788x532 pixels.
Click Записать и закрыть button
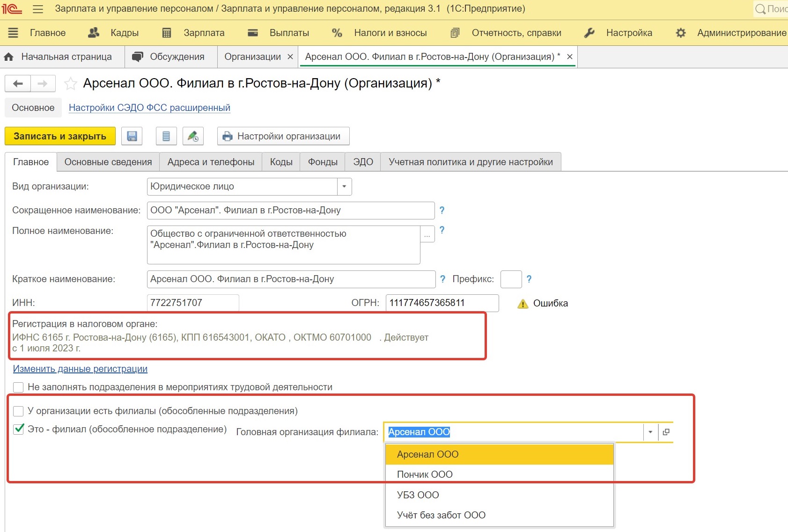point(60,136)
